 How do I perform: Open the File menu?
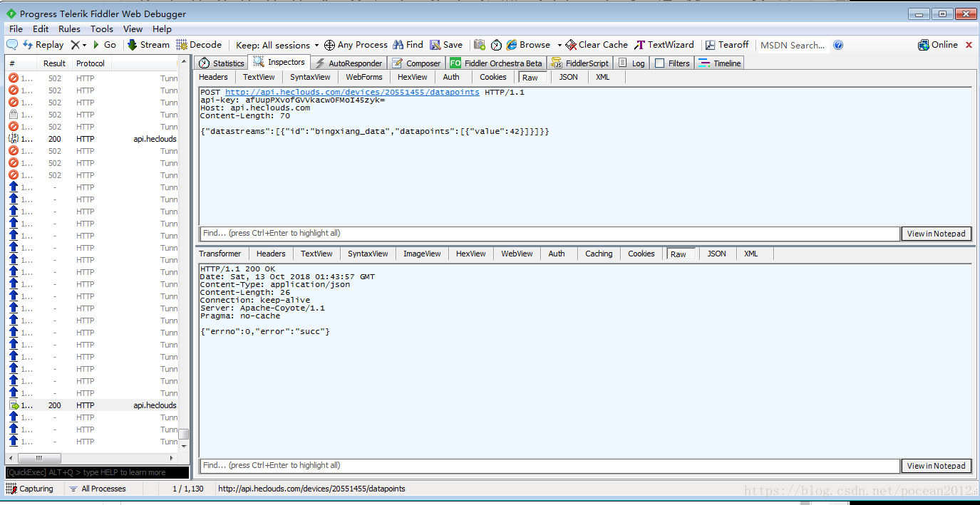pos(16,29)
